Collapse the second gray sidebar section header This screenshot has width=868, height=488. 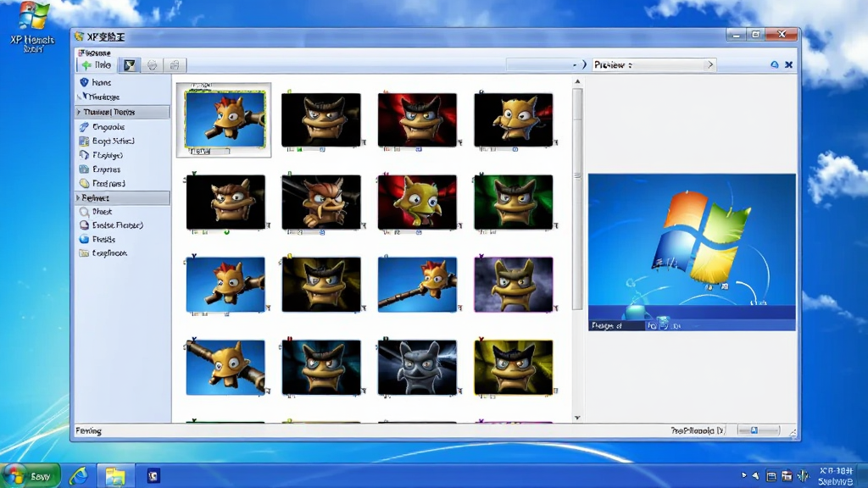point(122,197)
